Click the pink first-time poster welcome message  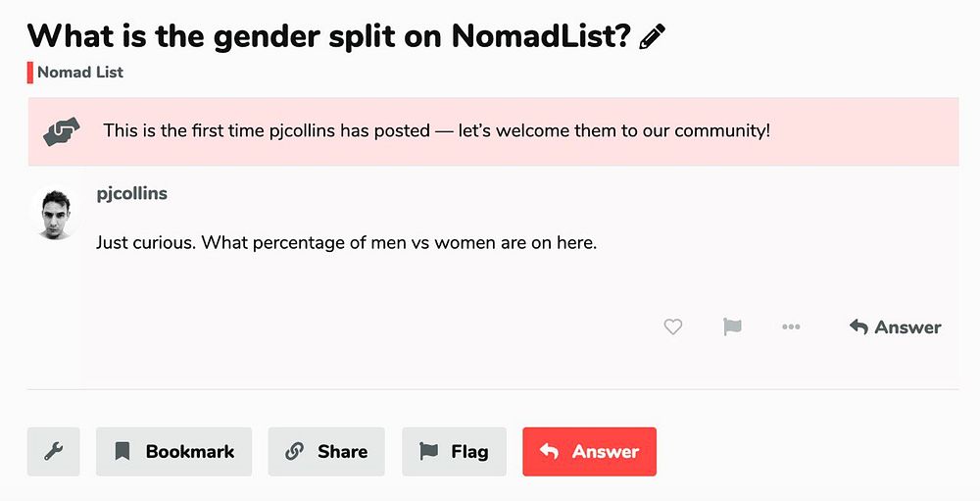[436, 130]
